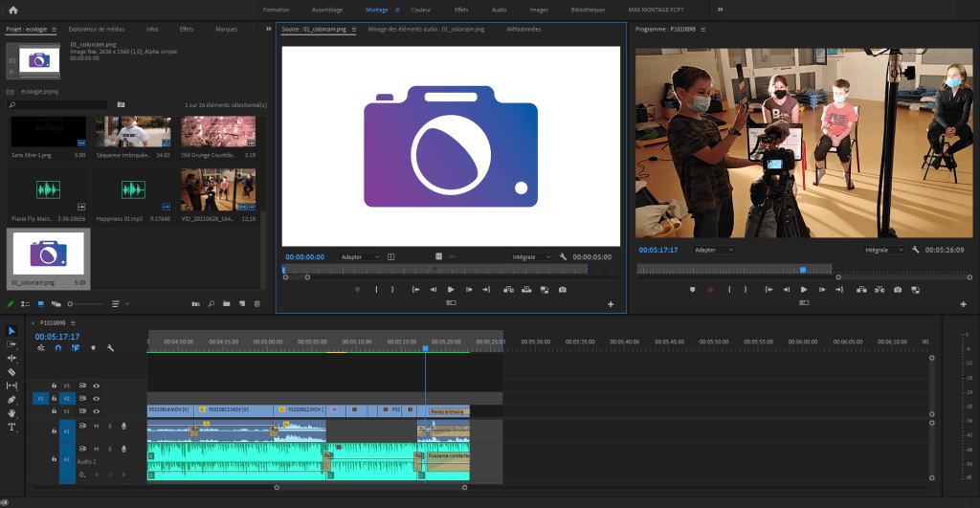Viewport: 980px width, 508px height.
Task: Toggle snapping magnet in the timeline
Action: coord(57,348)
